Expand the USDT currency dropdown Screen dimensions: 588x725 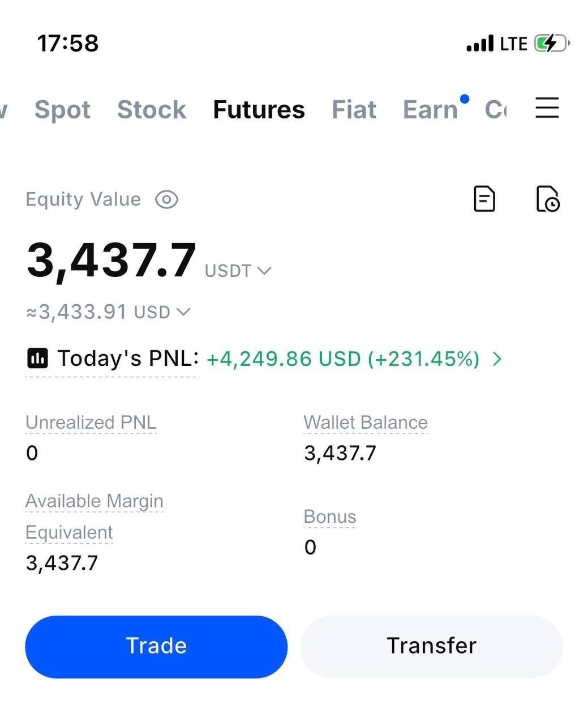(x=238, y=271)
